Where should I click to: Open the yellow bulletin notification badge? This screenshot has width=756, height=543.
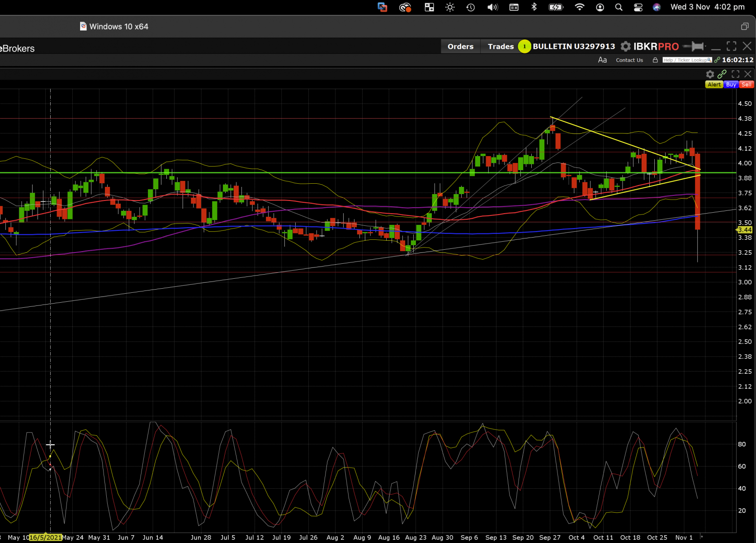[x=524, y=46]
